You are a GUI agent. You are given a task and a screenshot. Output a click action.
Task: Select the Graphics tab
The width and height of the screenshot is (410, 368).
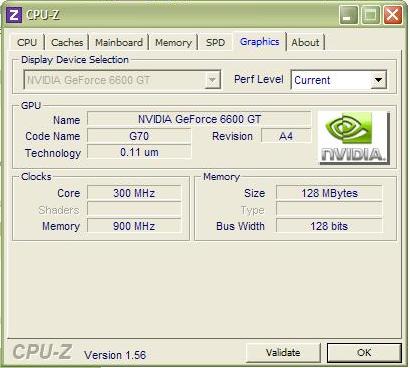click(260, 42)
